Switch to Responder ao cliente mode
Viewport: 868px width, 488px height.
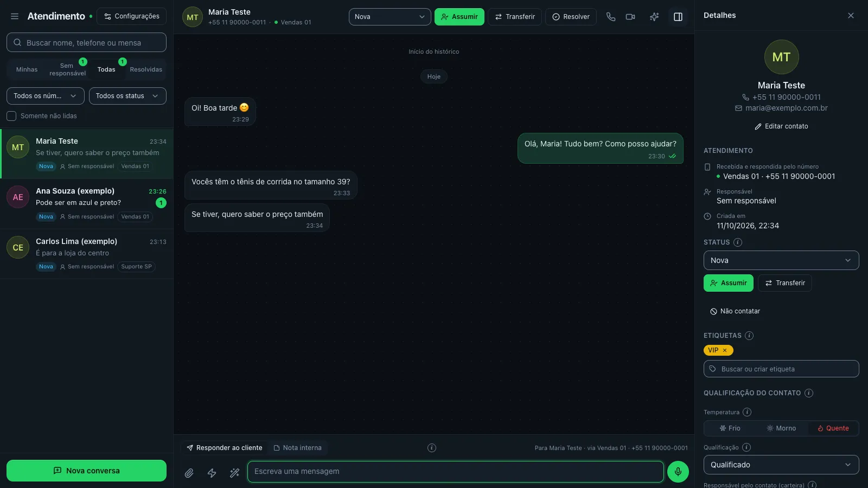point(225,448)
